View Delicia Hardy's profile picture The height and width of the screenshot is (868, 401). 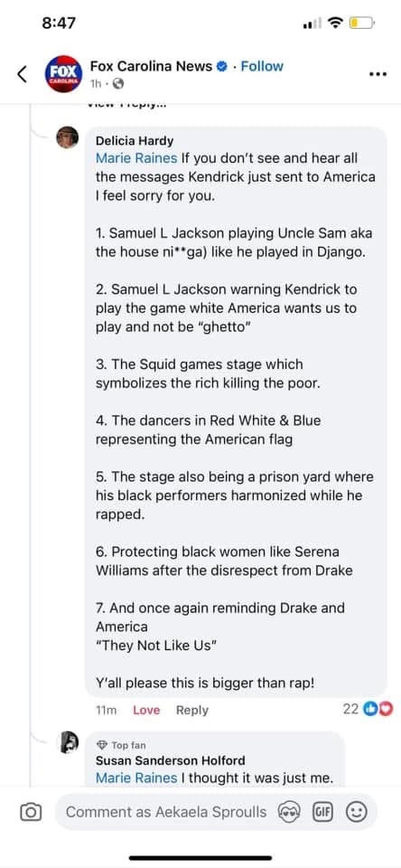[68, 137]
